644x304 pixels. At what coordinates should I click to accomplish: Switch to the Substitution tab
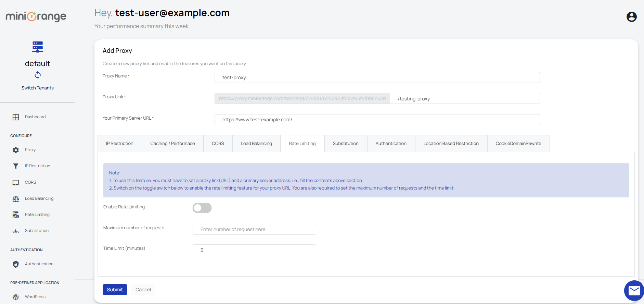coord(346,144)
